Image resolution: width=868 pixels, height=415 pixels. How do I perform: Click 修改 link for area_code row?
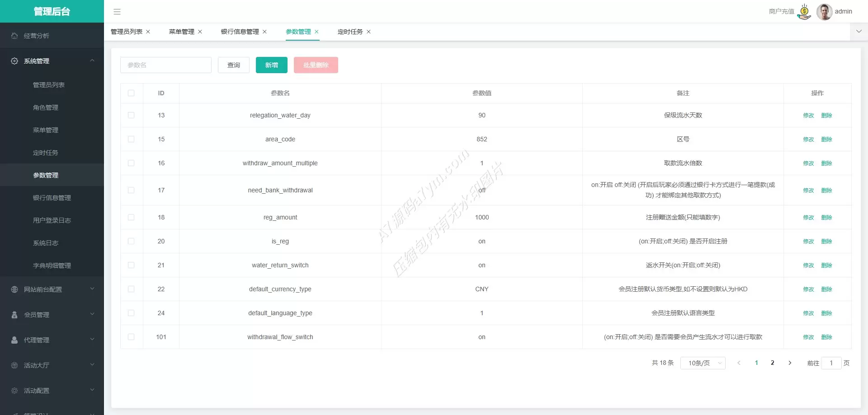click(808, 139)
